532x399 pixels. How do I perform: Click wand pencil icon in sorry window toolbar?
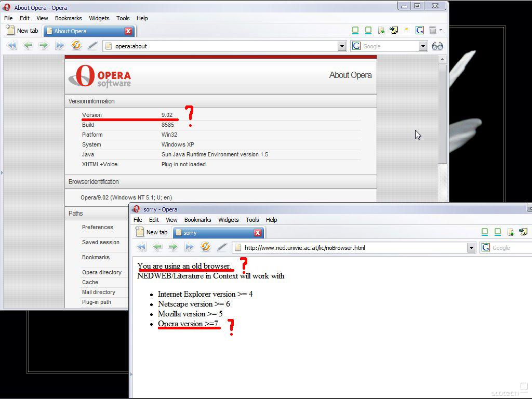coord(221,247)
